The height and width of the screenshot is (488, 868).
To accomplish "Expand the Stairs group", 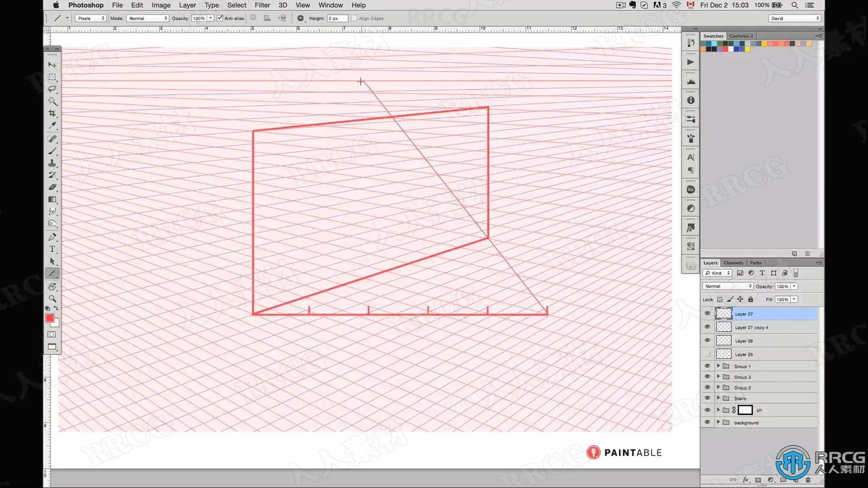I will 718,398.
